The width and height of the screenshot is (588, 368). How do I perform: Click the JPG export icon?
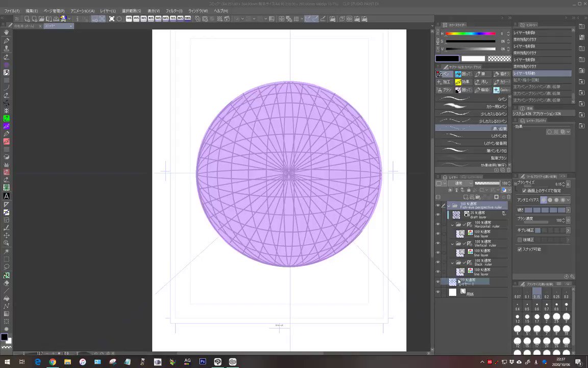pos(63,19)
